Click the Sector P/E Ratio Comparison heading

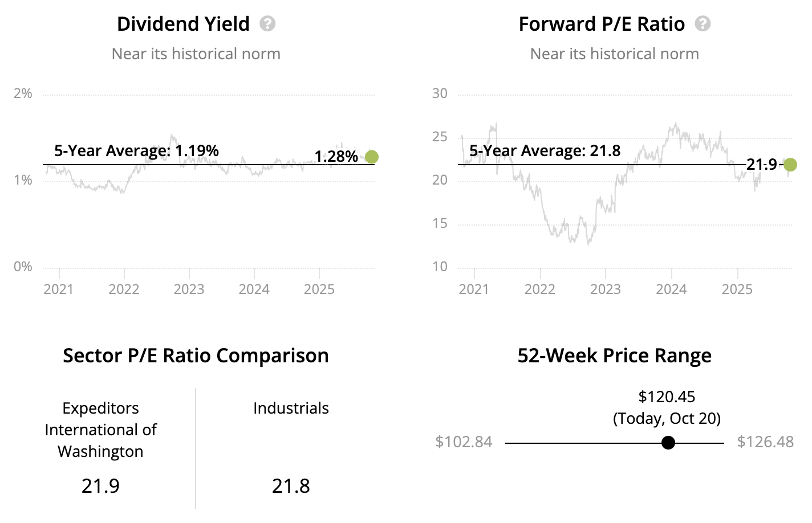(196, 356)
